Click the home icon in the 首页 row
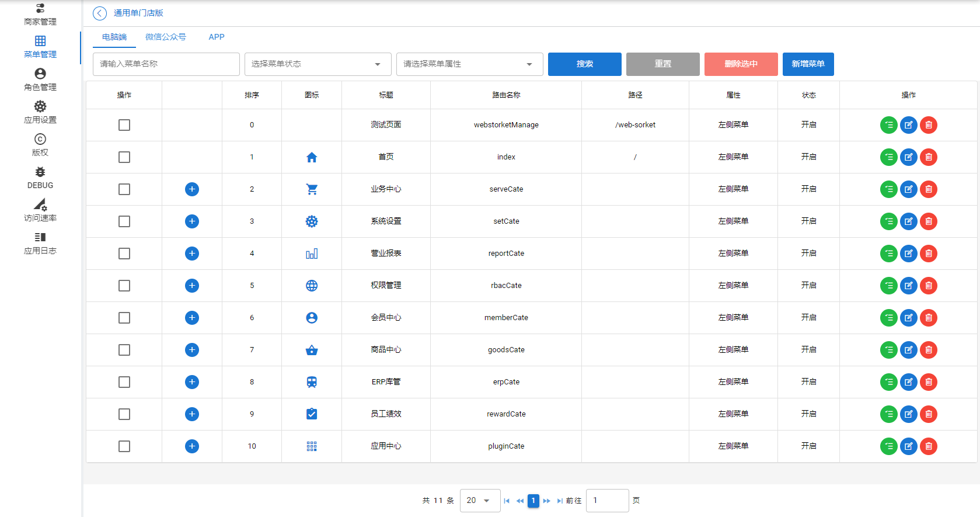Image resolution: width=980 pixels, height=517 pixels. (x=312, y=157)
